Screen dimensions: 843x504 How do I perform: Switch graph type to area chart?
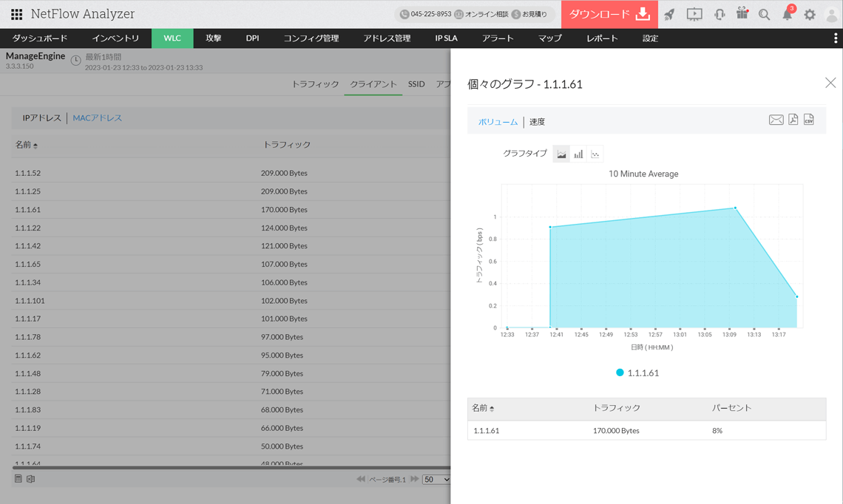561,154
